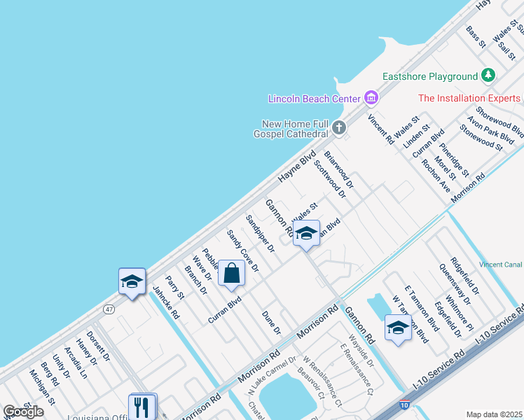524x420 pixels.
Task: Click the Vincent Rd label
Action: click(x=381, y=129)
